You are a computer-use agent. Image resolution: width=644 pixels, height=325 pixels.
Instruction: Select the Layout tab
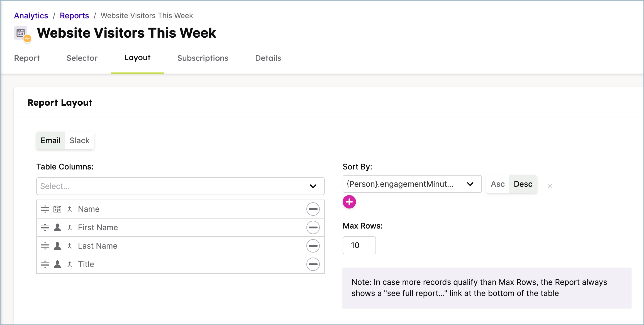coord(137,58)
